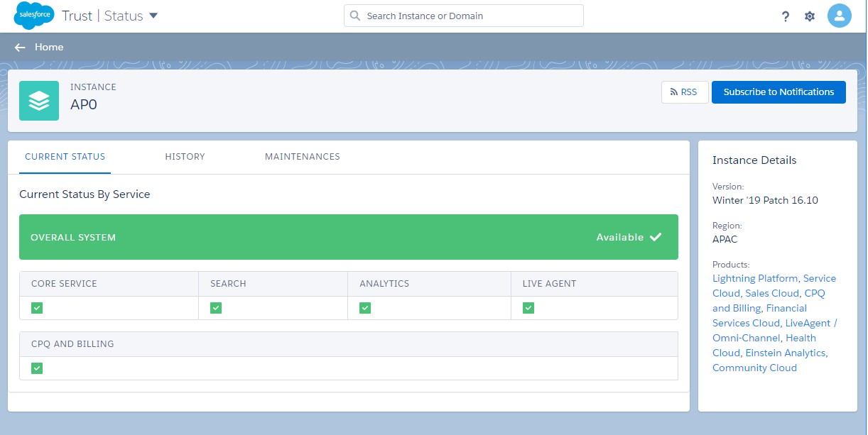Click the Search Instance or Domain field

(x=469, y=16)
